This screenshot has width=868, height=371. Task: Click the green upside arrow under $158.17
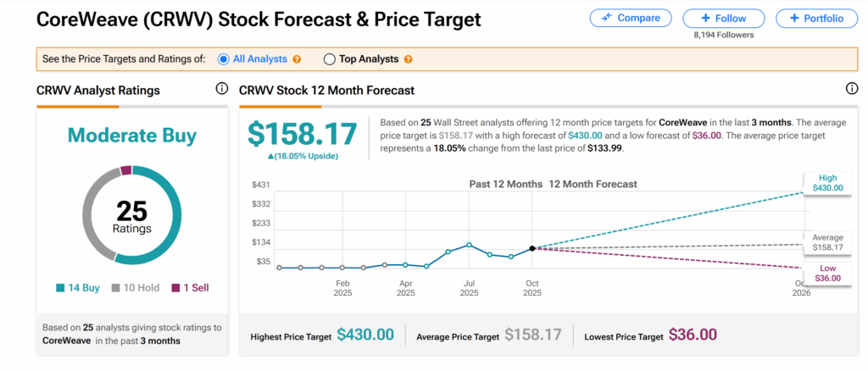270,156
